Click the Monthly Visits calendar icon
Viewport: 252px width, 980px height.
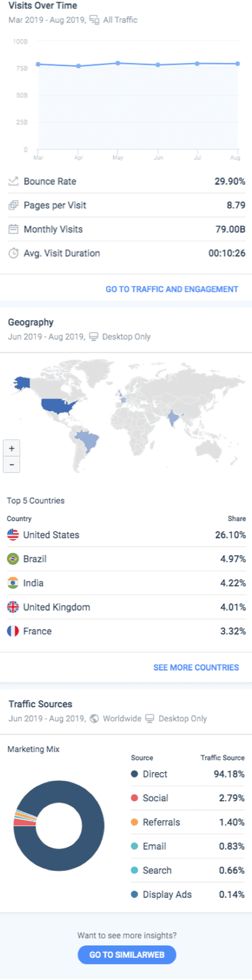point(13,229)
